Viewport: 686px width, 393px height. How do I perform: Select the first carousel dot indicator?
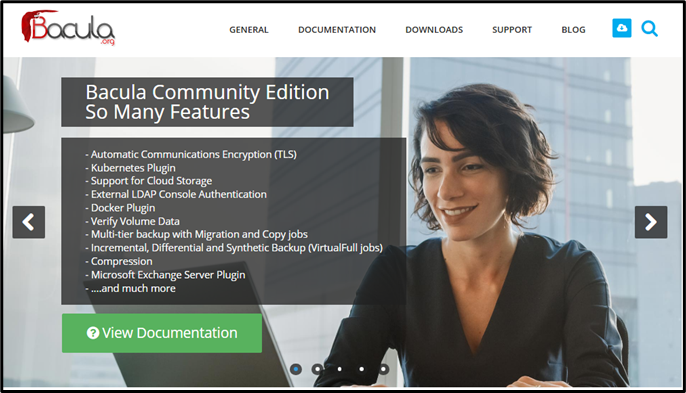point(296,369)
